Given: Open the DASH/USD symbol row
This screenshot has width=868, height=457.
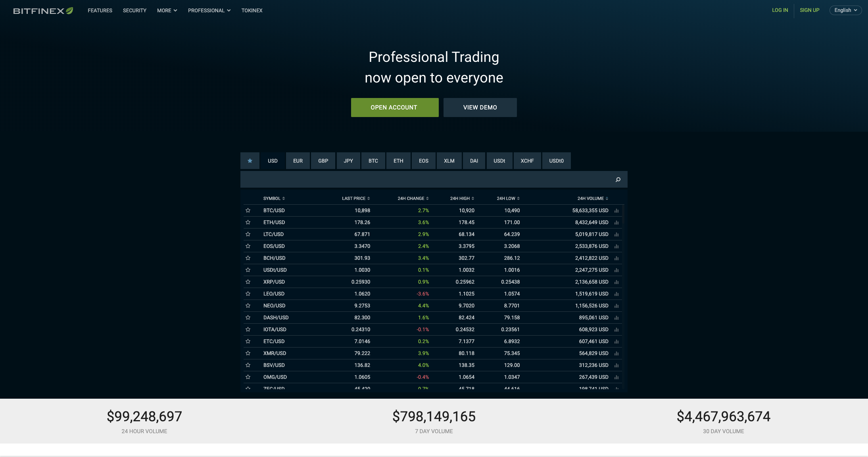Looking at the screenshot, I should pyautogui.click(x=434, y=318).
